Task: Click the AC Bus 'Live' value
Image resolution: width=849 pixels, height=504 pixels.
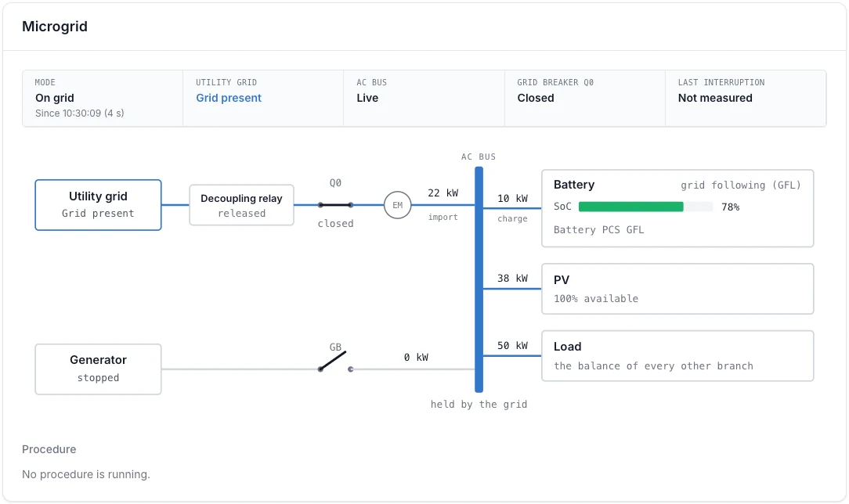Action: [x=367, y=98]
